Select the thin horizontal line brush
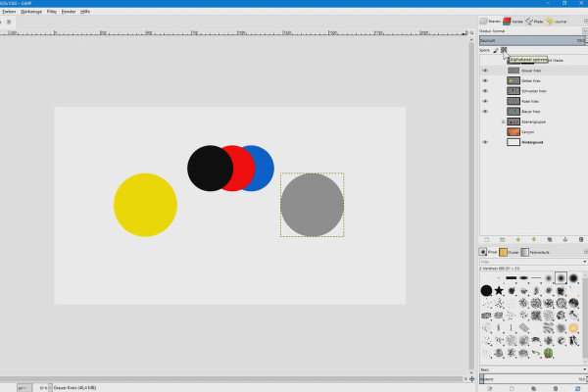This screenshot has height=392, width=588. [x=536, y=278]
